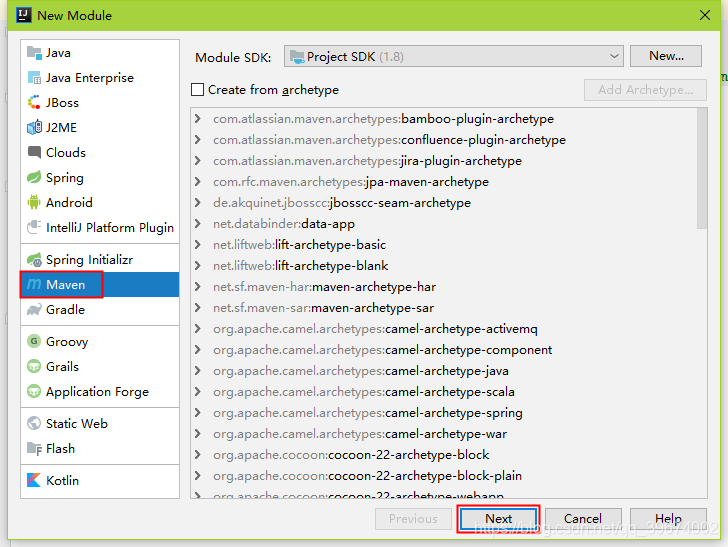This screenshot has height=547, width=728.
Task: Click the Kotlin logo icon
Action: (x=34, y=480)
